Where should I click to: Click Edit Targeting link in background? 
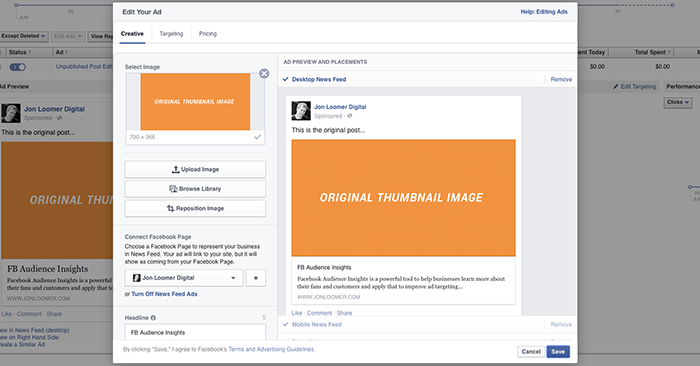click(x=635, y=87)
